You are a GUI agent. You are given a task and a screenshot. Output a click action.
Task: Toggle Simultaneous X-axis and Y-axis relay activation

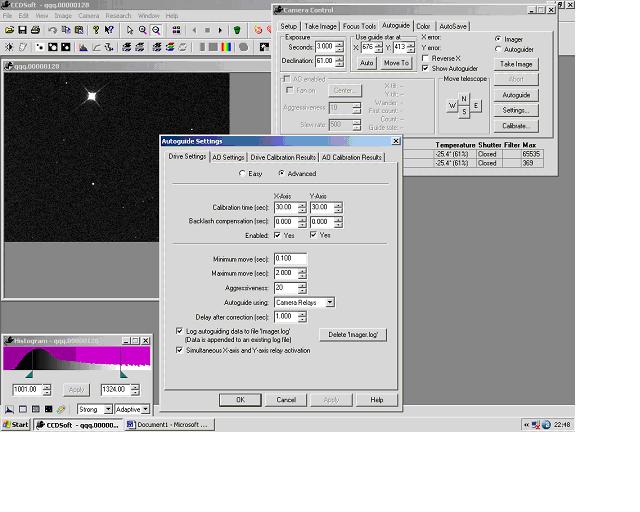(179, 350)
